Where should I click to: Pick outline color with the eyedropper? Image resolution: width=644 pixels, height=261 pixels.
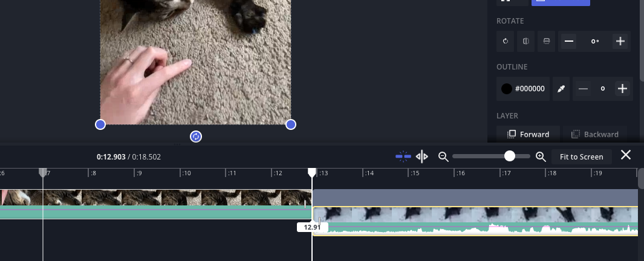(561, 89)
